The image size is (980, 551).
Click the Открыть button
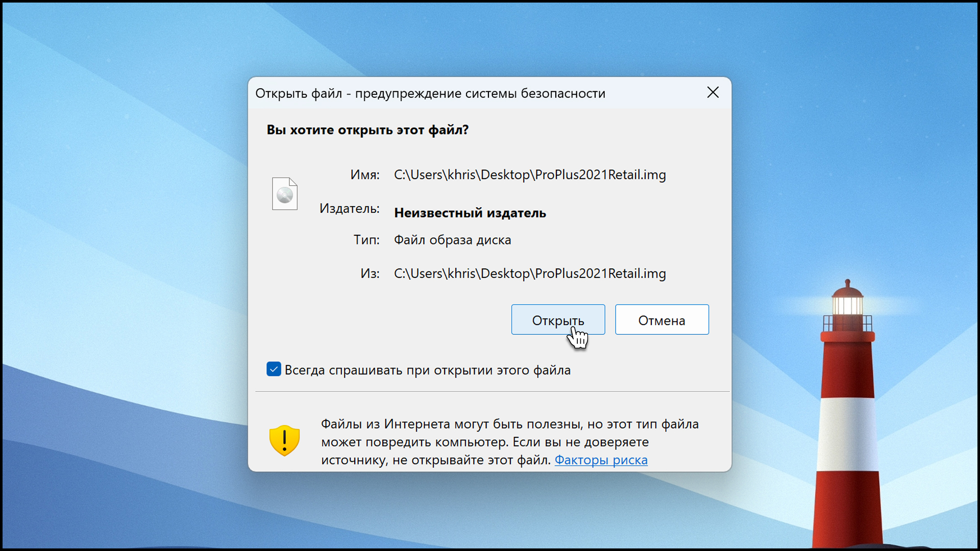pyautogui.click(x=558, y=320)
